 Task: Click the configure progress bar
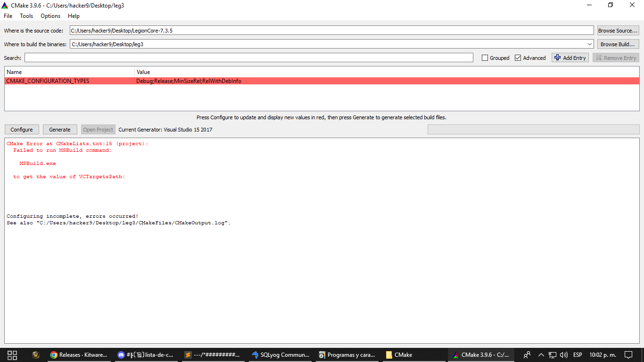pos(533,129)
